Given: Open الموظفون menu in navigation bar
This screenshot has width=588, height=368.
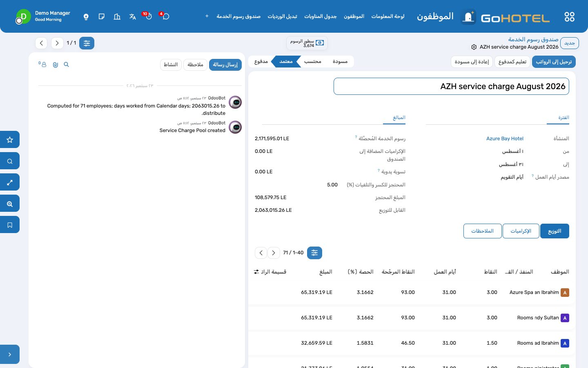Looking at the screenshot, I should click(x=354, y=16).
